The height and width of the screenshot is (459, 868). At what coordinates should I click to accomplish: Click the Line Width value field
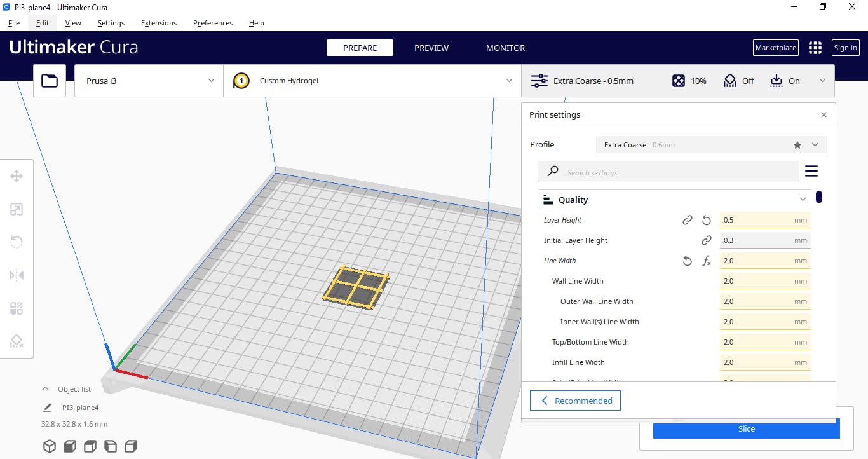(765, 261)
